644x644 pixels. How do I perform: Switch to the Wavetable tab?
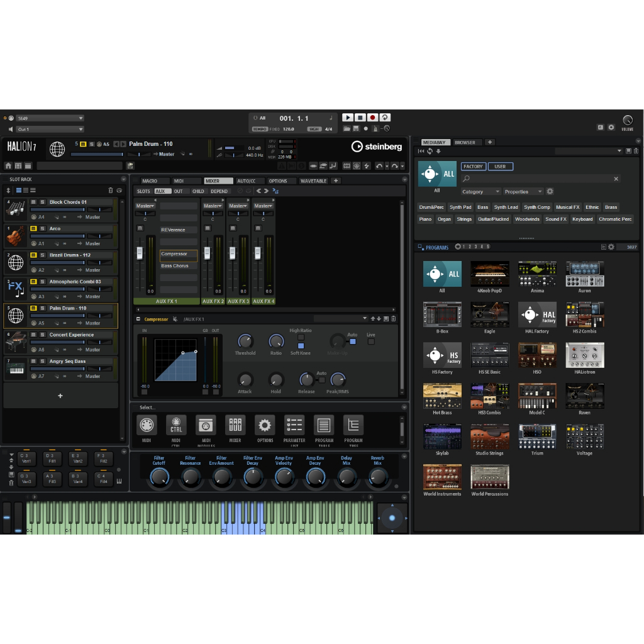tap(313, 181)
